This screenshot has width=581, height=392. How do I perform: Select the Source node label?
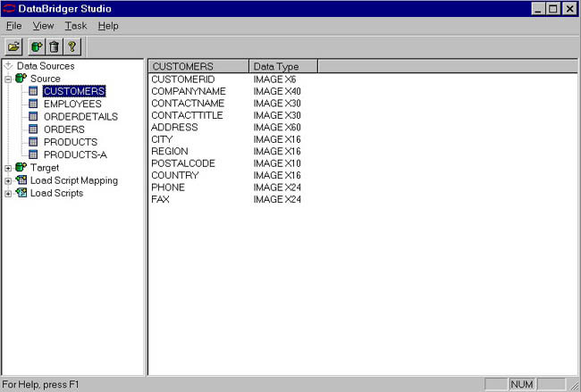click(46, 79)
